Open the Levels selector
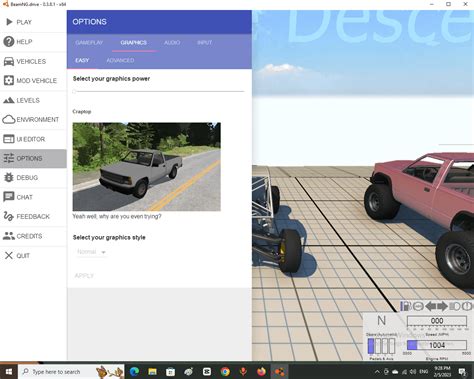This screenshot has height=379, width=474. [x=33, y=100]
